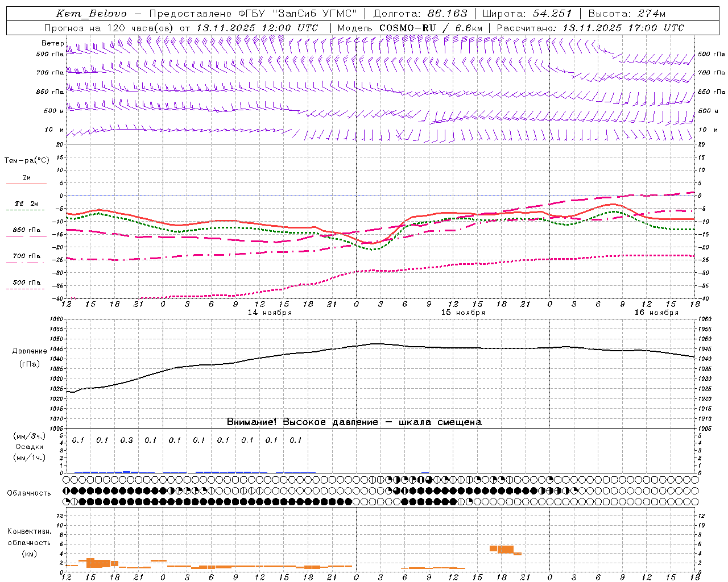This screenshot has width=728, height=582.
Task: Click the right-side 700 гПа wind level label
Action: click(712, 73)
